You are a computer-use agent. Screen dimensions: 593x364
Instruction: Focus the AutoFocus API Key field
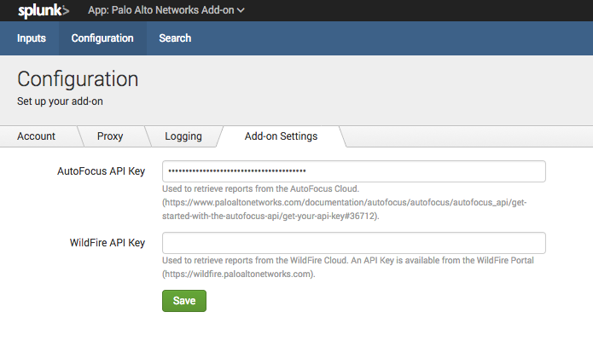point(353,171)
